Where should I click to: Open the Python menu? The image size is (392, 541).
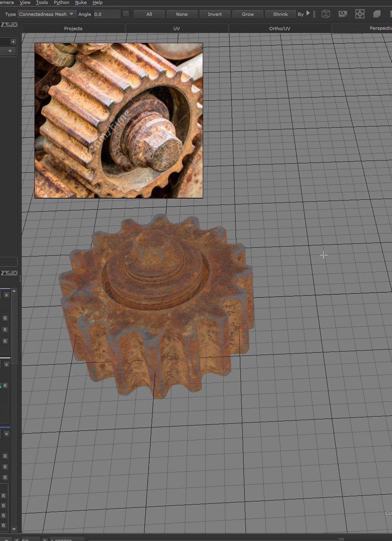(61, 2)
